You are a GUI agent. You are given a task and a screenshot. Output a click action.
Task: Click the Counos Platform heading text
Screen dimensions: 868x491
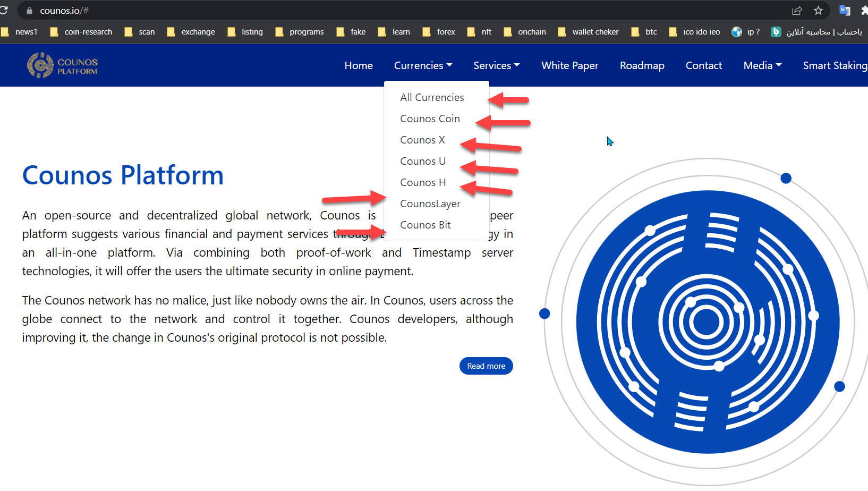tap(123, 175)
